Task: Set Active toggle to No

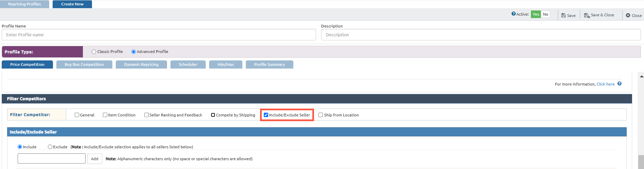Action: pyautogui.click(x=545, y=14)
